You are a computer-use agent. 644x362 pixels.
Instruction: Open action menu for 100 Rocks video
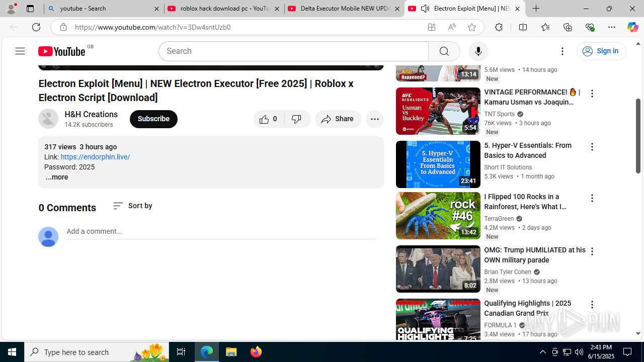(592, 198)
